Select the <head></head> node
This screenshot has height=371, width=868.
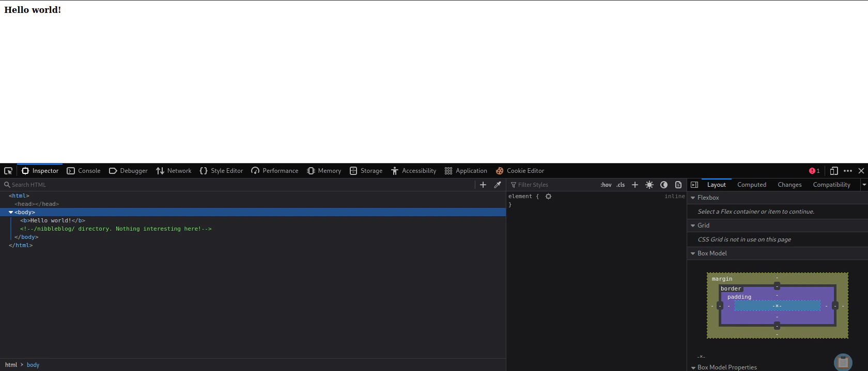click(37, 204)
